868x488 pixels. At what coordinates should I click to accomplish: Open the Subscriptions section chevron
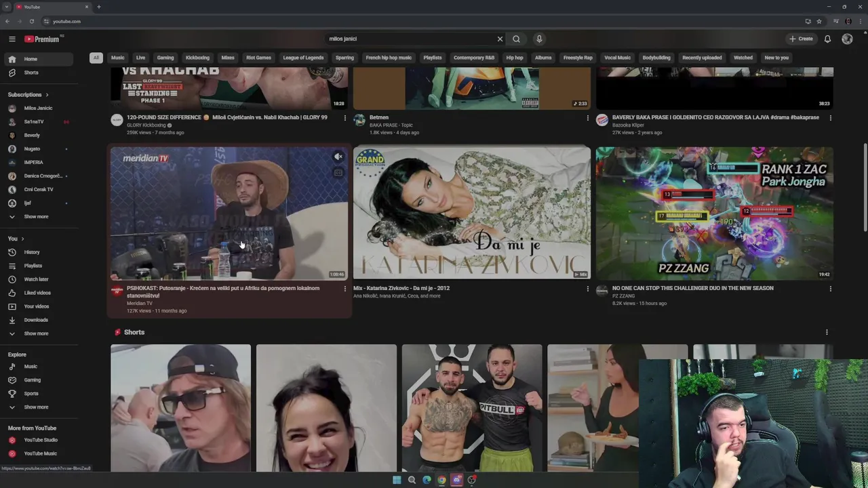pos(47,95)
